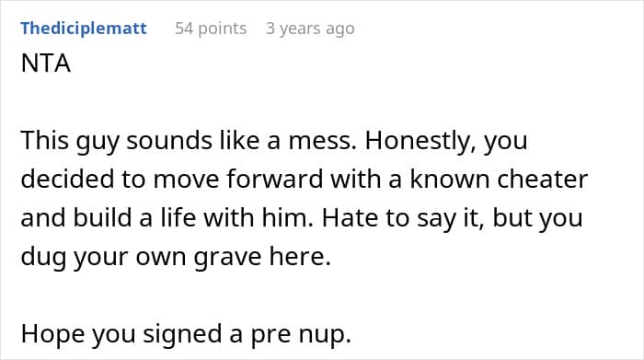This screenshot has width=644, height=360.
Task: Click the sentence 'Hope you signed a pre nup'
Action: pos(186,334)
